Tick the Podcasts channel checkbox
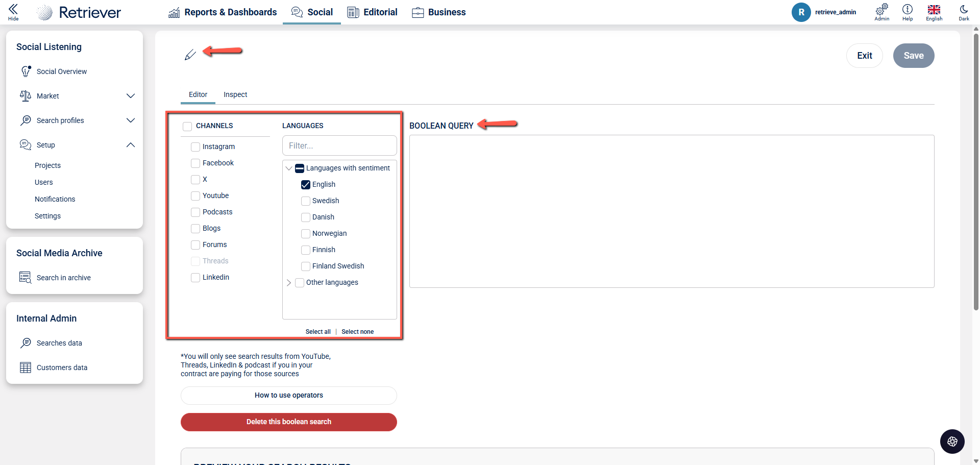The height and width of the screenshot is (465, 980). pyautogui.click(x=195, y=212)
